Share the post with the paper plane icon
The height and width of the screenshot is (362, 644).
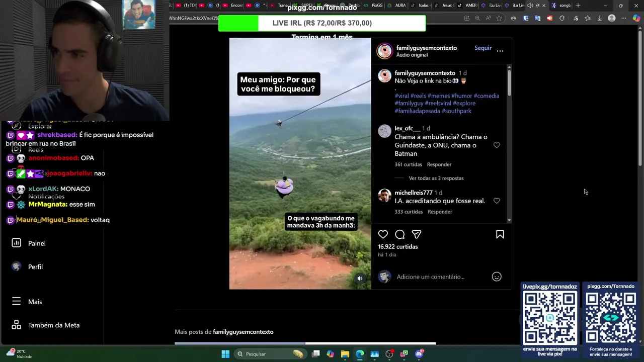pos(417,234)
